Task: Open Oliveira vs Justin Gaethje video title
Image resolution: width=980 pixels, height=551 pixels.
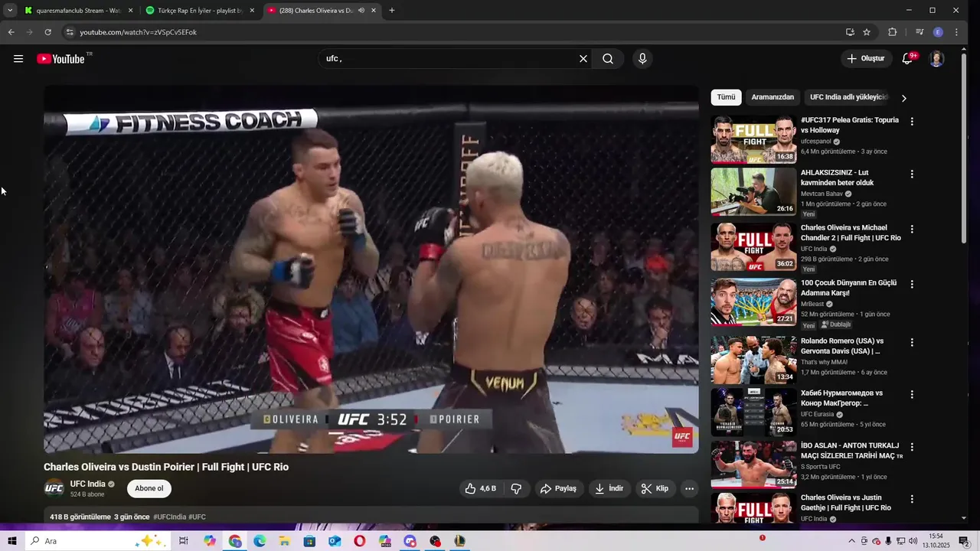Action: tap(846, 503)
